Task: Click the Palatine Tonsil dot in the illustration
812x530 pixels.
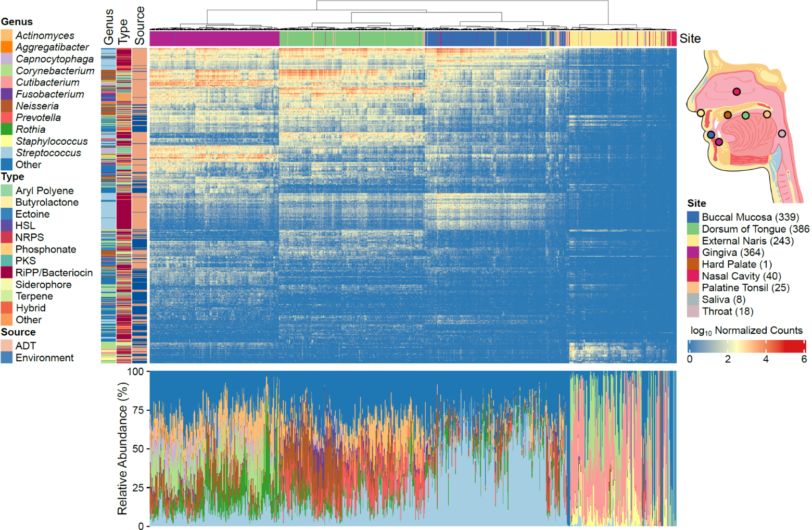Action: tap(767, 115)
